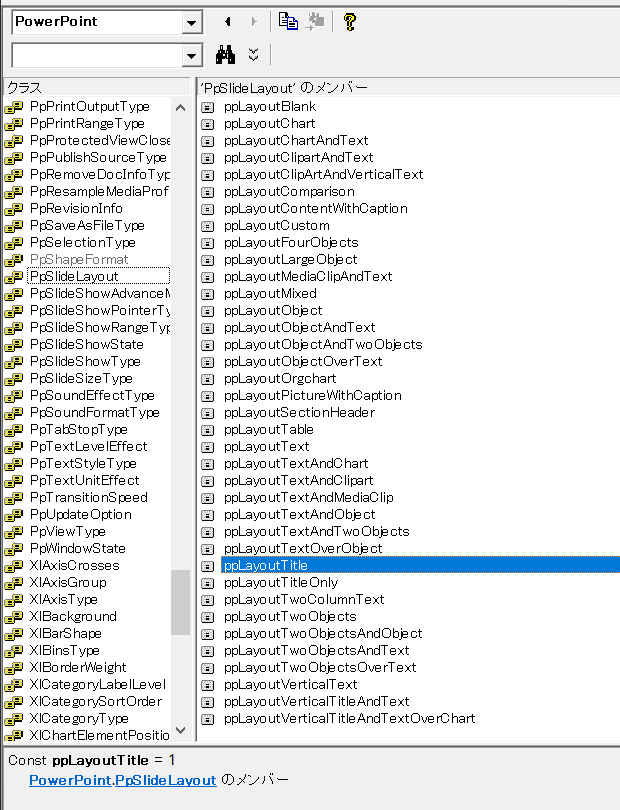620x810 pixels.
Task: Select the ppLayoutOrgchart member
Action: (x=280, y=379)
